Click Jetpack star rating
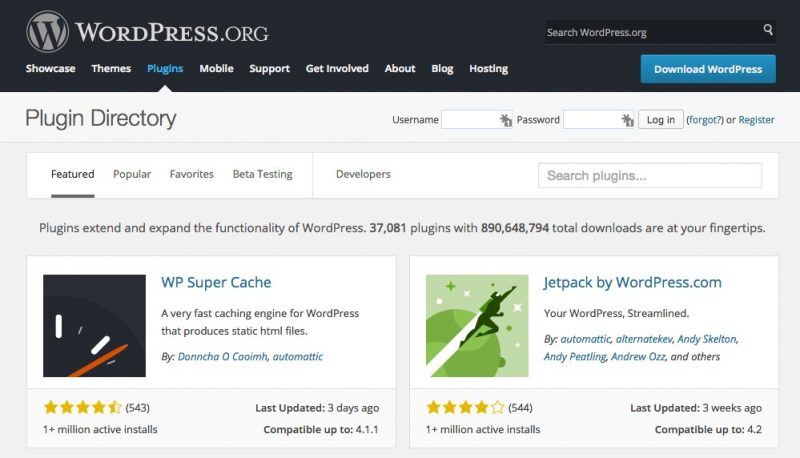 click(465, 407)
